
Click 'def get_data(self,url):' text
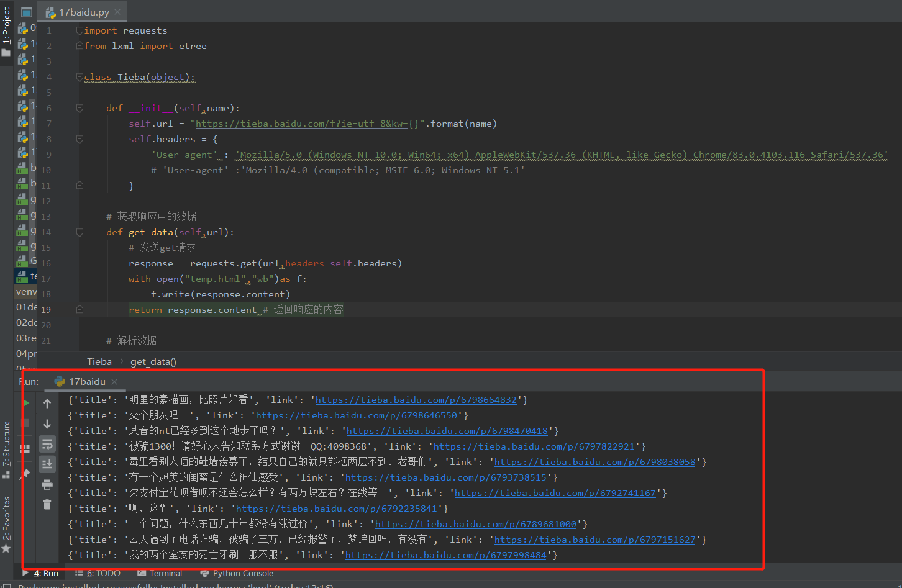170,232
